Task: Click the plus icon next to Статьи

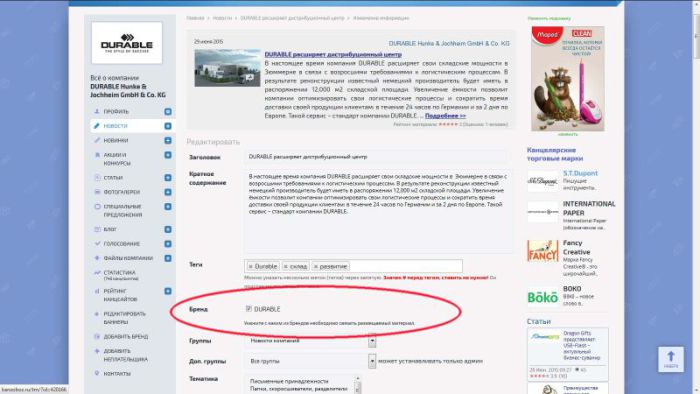Action: click(168, 178)
